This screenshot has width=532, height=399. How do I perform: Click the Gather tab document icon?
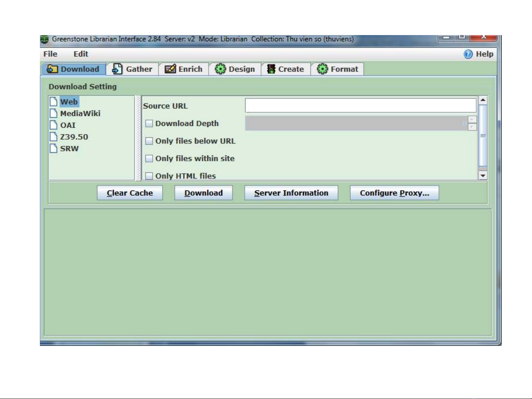[x=117, y=69]
